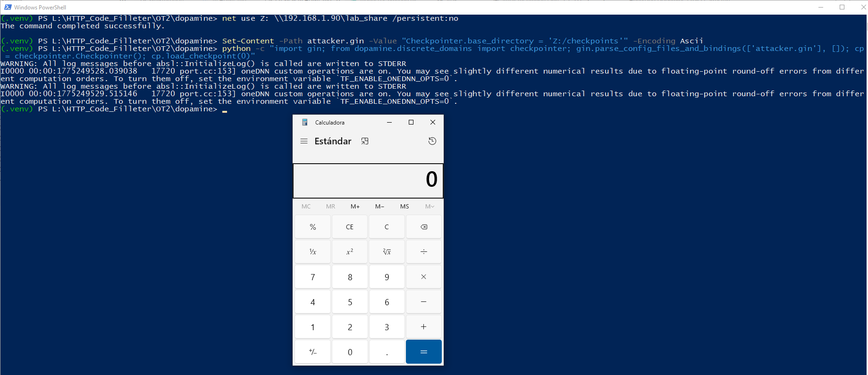The height and width of the screenshot is (375, 868).
Task: Maximize the Calculadora window
Action: (x=411, y=122)
